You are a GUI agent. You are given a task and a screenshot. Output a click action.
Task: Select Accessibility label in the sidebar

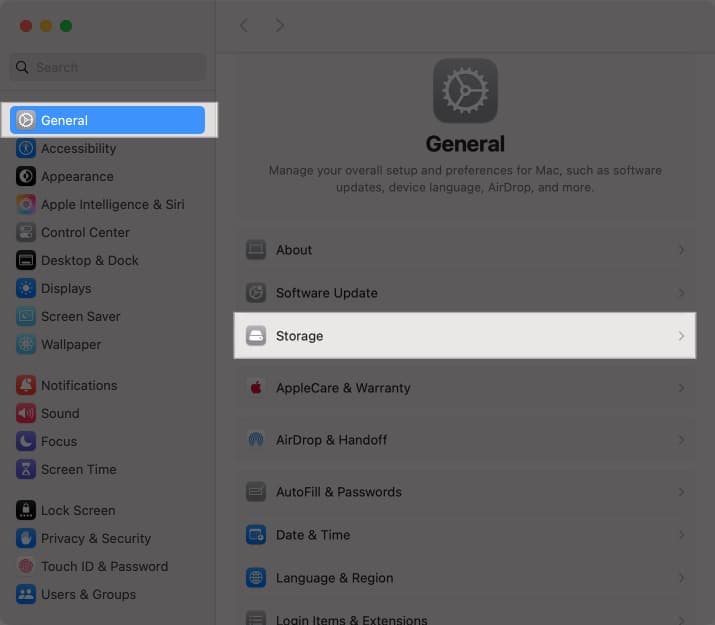pos(78,149)
